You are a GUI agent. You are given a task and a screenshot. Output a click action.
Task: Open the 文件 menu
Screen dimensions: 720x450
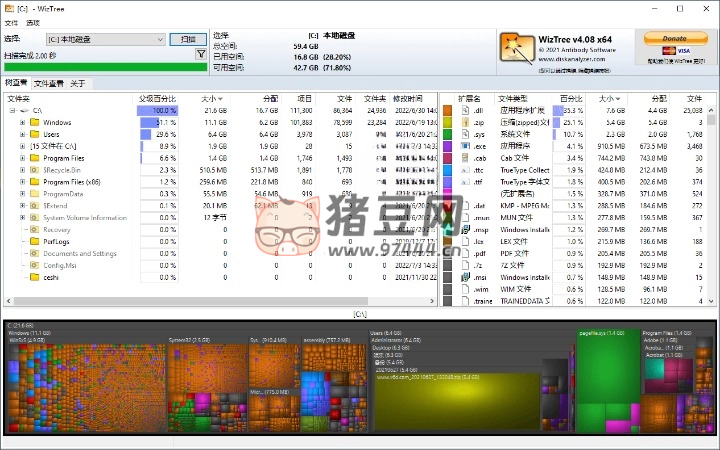[11, 22]
